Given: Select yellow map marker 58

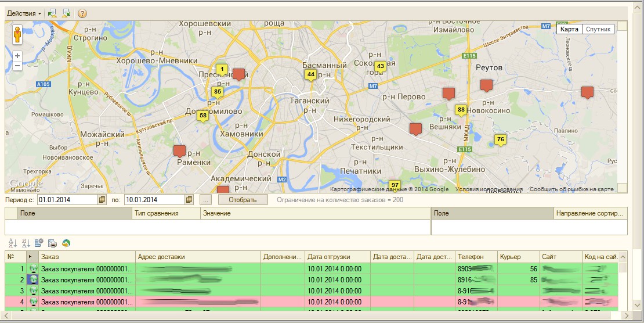Looking at the screenshot, I should click(x=202, y=116).
